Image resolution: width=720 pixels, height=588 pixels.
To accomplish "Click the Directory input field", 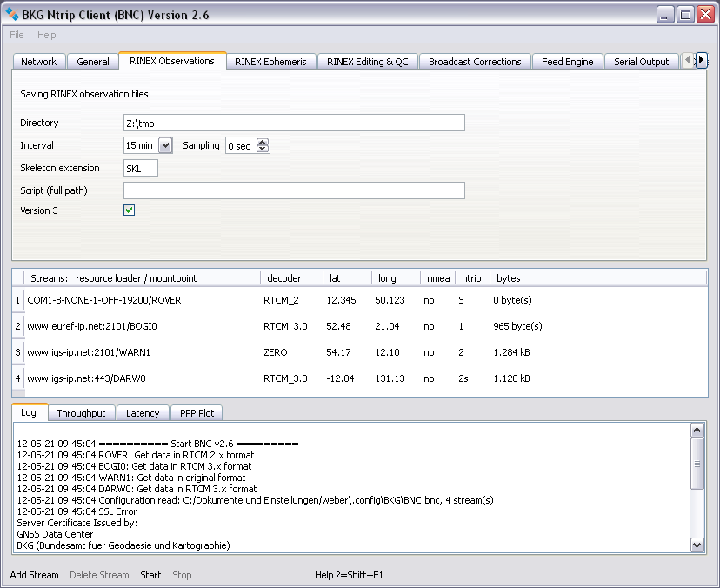I will click(x=294, y=124).
